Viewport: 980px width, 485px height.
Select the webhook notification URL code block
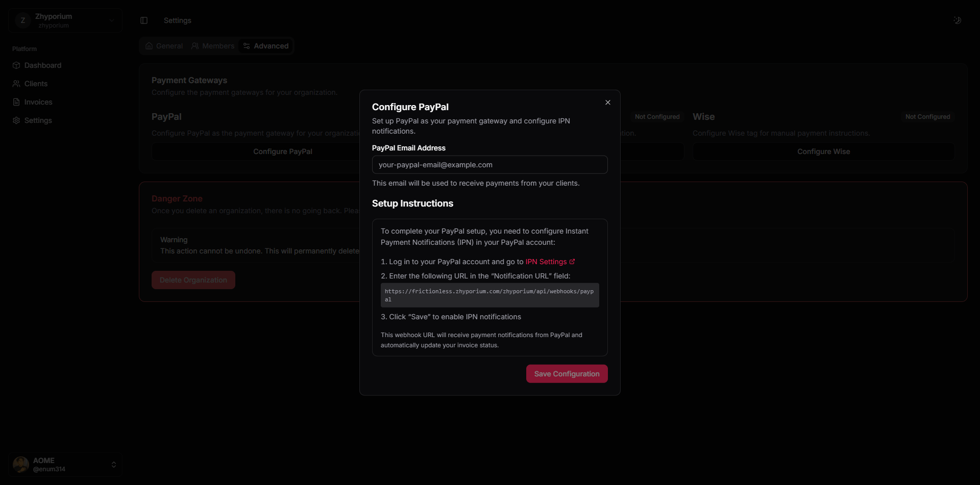(489, 295)
